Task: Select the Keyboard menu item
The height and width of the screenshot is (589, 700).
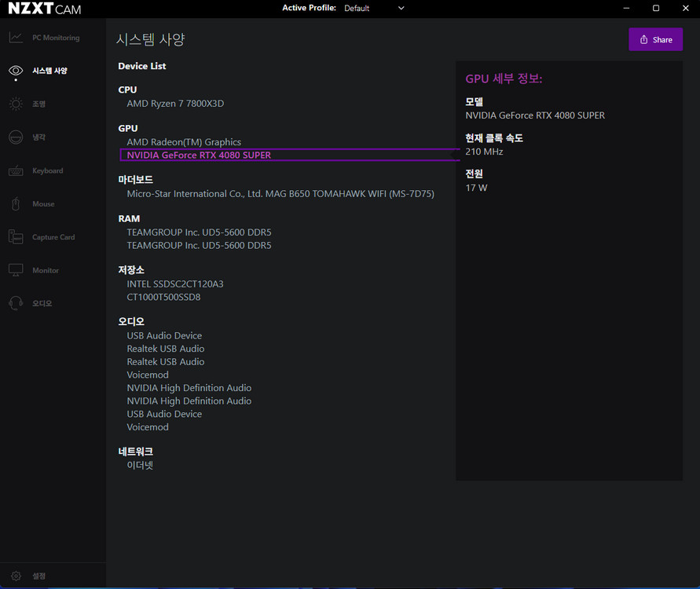Action: click(48, 170)
